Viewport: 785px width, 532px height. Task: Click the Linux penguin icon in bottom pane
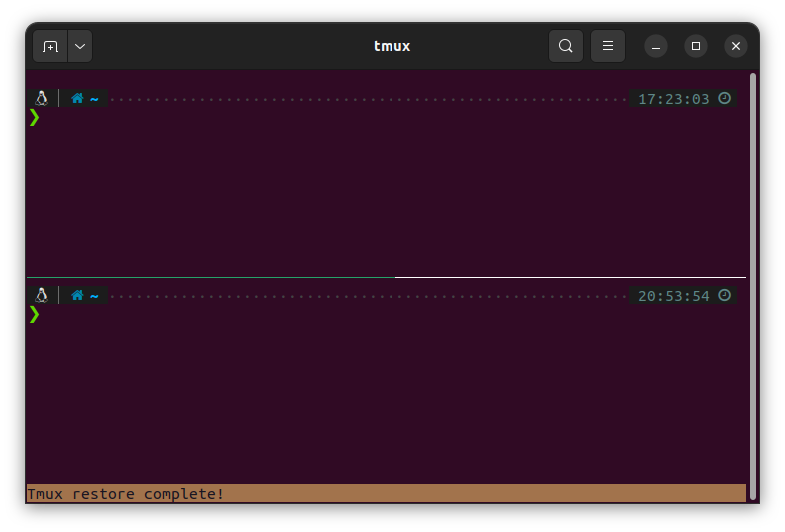(x=42, y=295)
